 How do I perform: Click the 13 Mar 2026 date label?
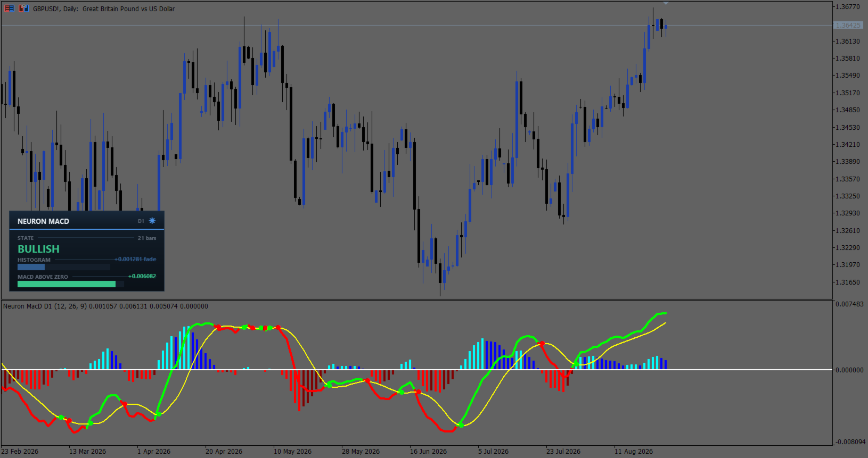click(88, 452)
